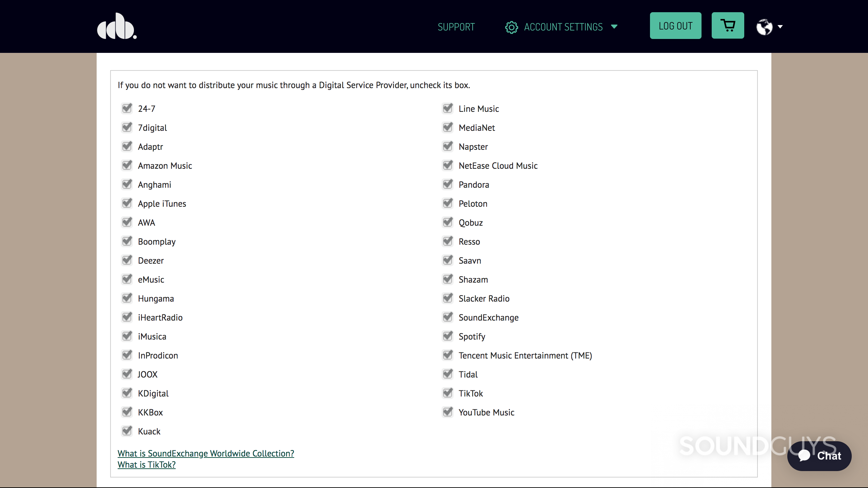Open the shopping cart
Image resolution: width=868 pixels, height=488 pixels.
(728, 25)
